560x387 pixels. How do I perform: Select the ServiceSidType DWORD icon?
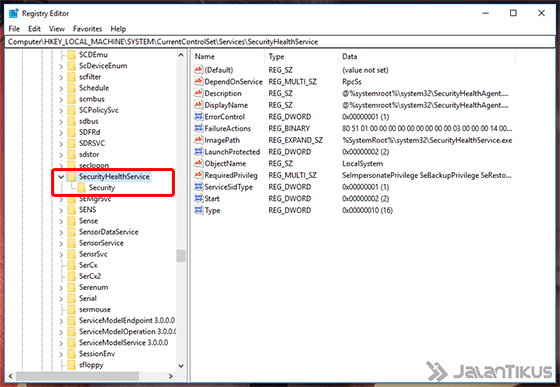[198, 187]
